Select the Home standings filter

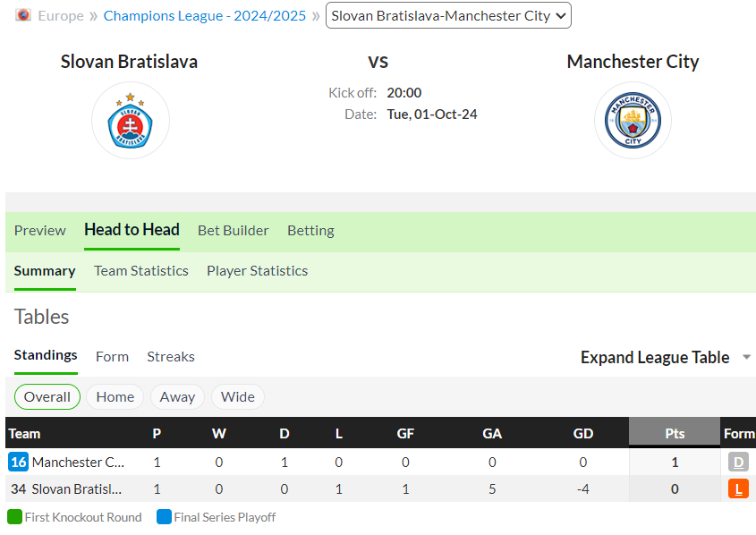[115, 396]
